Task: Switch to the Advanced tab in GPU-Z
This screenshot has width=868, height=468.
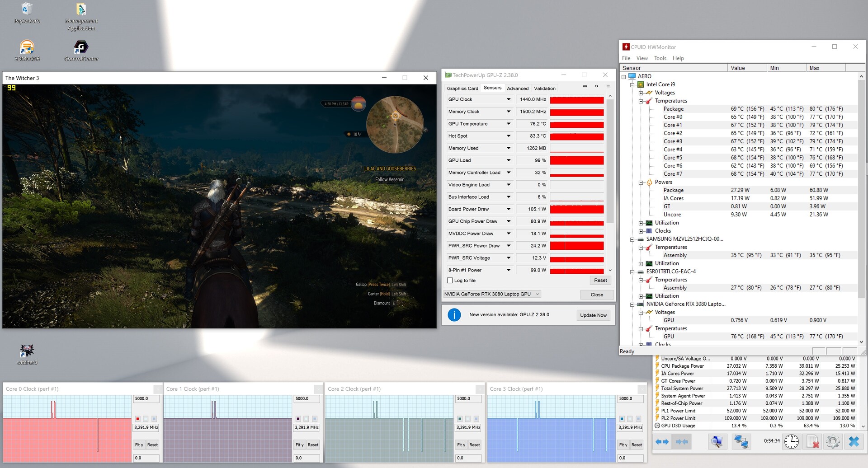Action: [518, 89]
